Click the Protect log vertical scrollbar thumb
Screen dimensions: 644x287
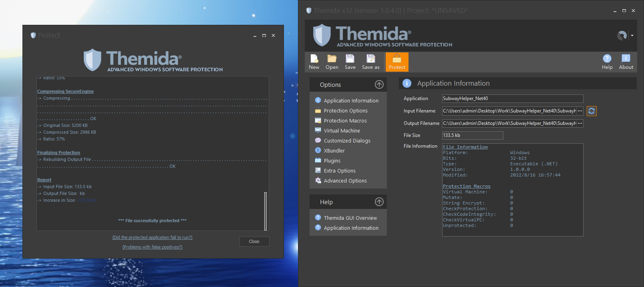point(265,211)
